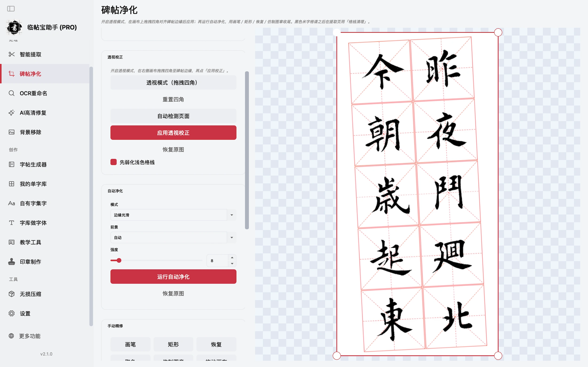
Task: Open 无损压缩 tool
Action: 45,294
